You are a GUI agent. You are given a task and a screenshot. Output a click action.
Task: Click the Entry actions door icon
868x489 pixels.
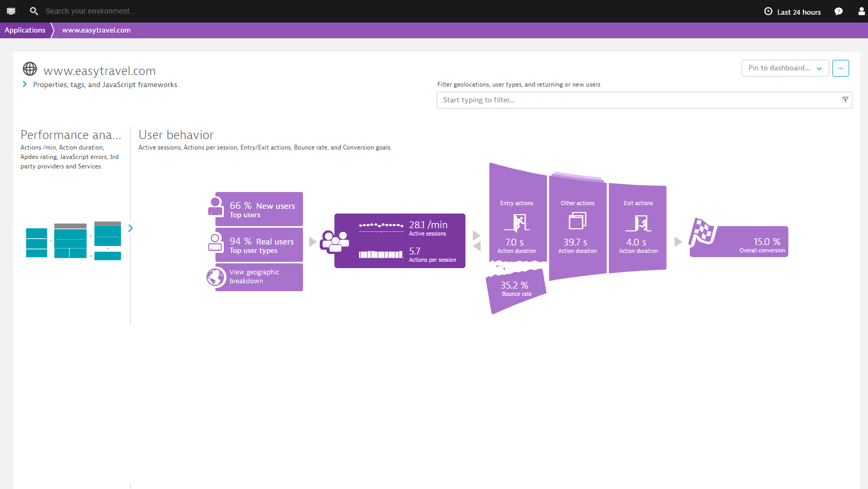click(x=517, y=222)
